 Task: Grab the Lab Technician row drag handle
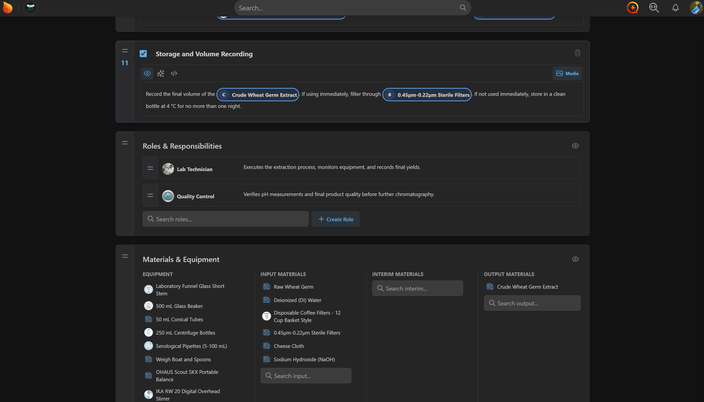click(x=150, y=168)
